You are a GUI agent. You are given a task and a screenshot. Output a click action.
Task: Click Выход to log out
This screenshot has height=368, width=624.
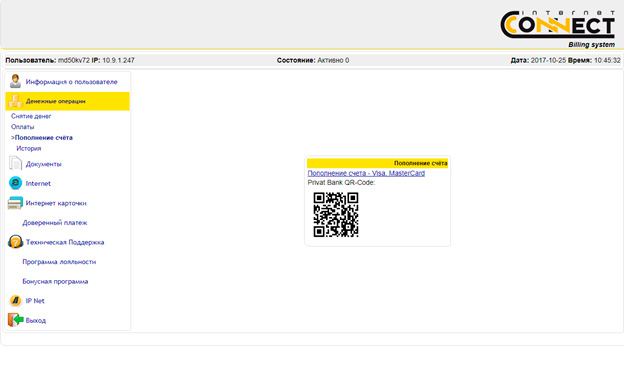tap(36, 320)
